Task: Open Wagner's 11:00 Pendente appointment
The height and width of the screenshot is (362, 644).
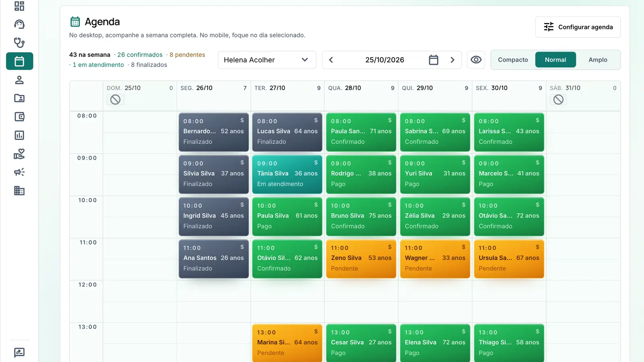Action: [435, 259]
